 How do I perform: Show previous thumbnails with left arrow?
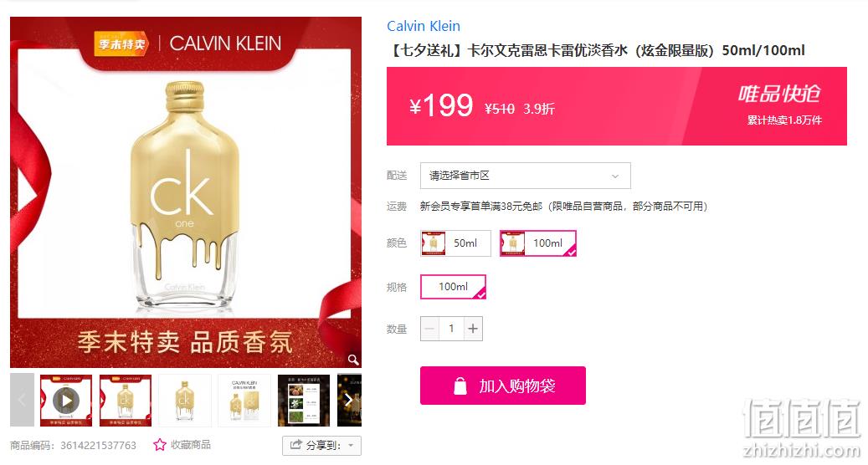pyautogui.click(x=22, y=400)
